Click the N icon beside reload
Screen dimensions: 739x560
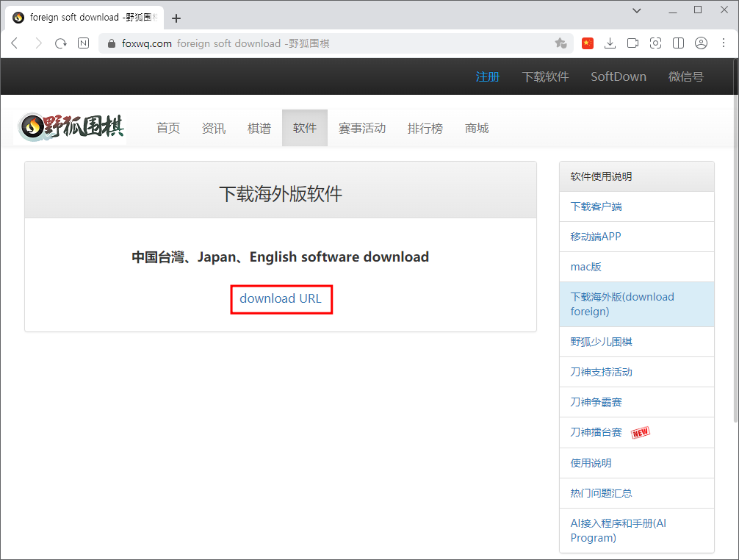pyautogui.click(x=84, y=43)
